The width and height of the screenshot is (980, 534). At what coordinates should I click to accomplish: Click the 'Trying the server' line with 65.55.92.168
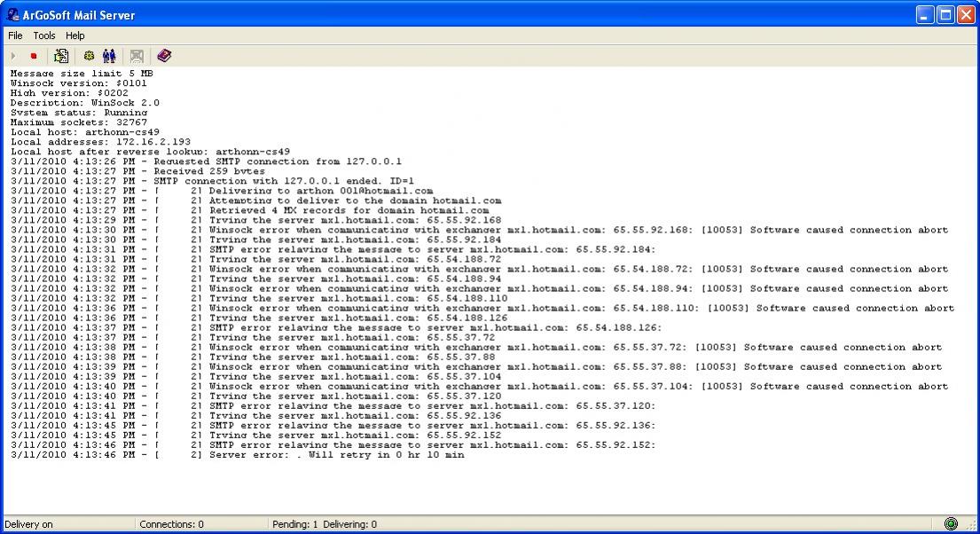[x=256, y=220]
